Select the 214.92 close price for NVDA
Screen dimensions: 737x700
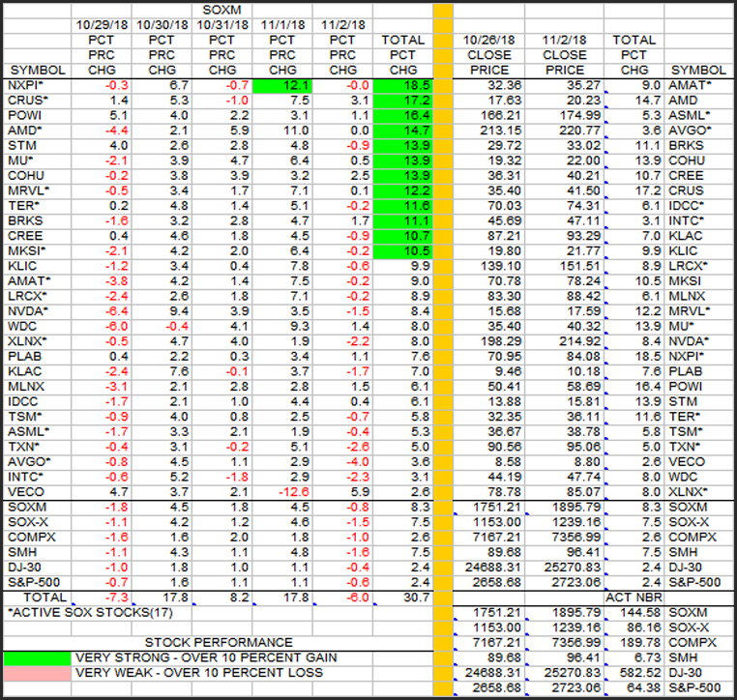pyautogui.click(x=579, y=341)
